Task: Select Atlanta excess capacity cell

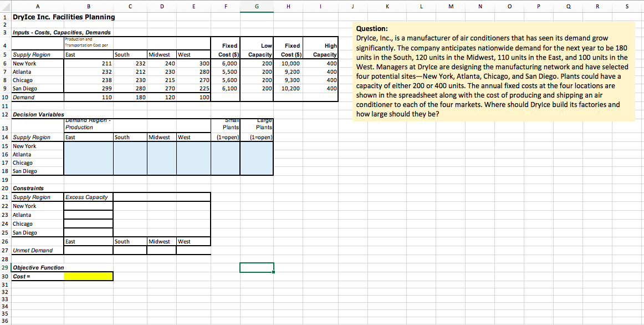Action: coord(88,215)
